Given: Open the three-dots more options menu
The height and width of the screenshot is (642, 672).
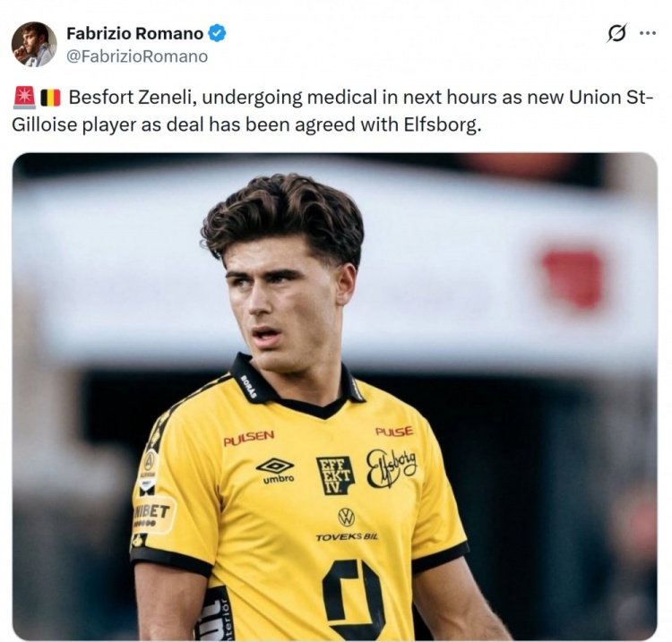Looking at the screenshot, I should [x=648, y=33].
